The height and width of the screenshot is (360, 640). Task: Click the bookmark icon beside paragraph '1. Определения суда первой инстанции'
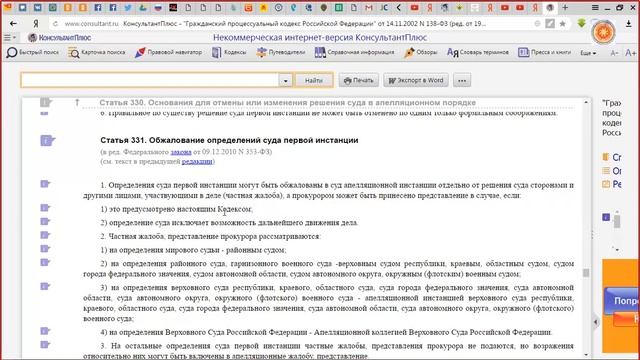(x=45, y=184)
